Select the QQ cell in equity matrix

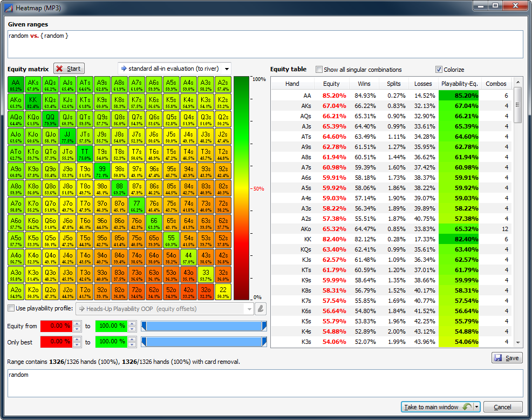(x=50, y=119)
